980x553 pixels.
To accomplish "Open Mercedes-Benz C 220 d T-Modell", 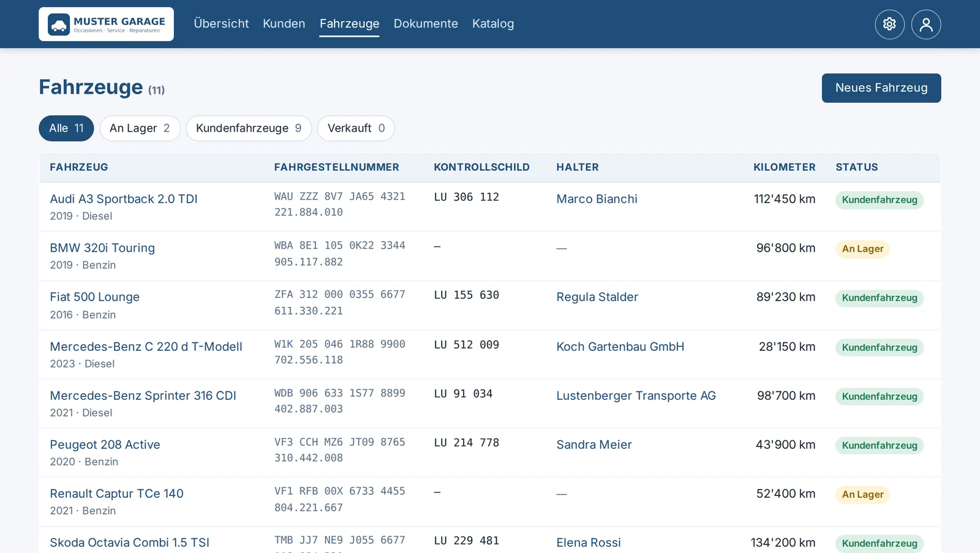I will point(146,347).
